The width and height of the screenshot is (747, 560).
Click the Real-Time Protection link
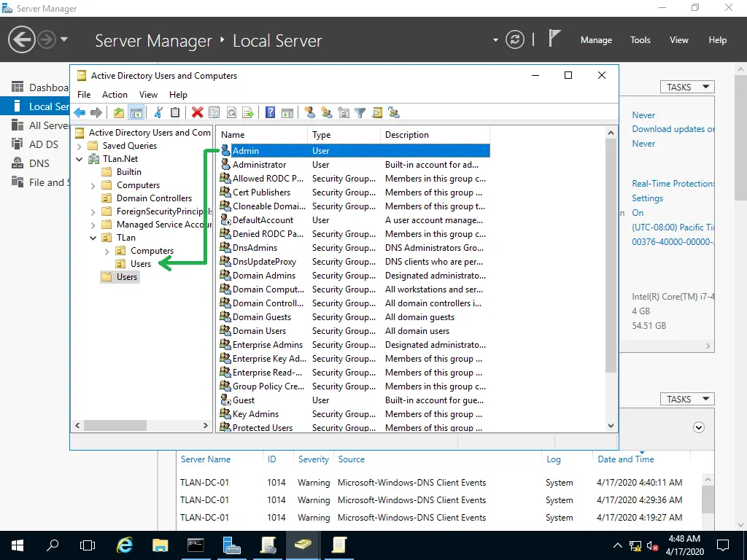click(x=673, y=184)
